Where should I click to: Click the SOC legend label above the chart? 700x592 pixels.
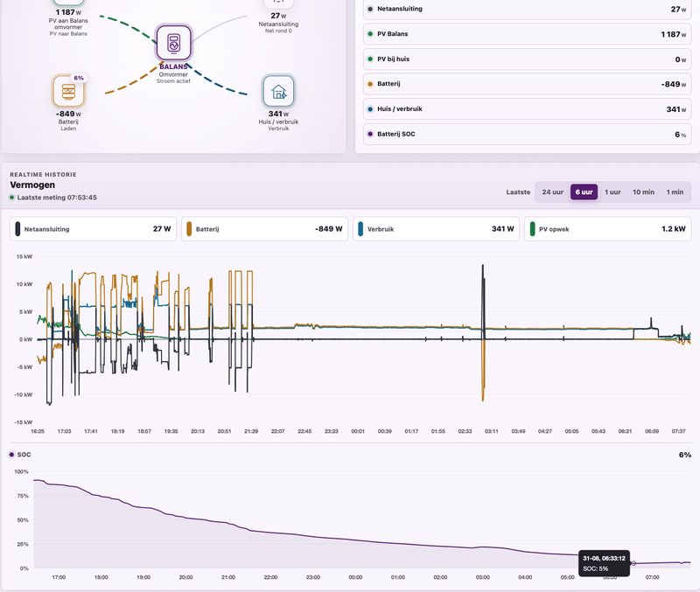click(24, 455)
